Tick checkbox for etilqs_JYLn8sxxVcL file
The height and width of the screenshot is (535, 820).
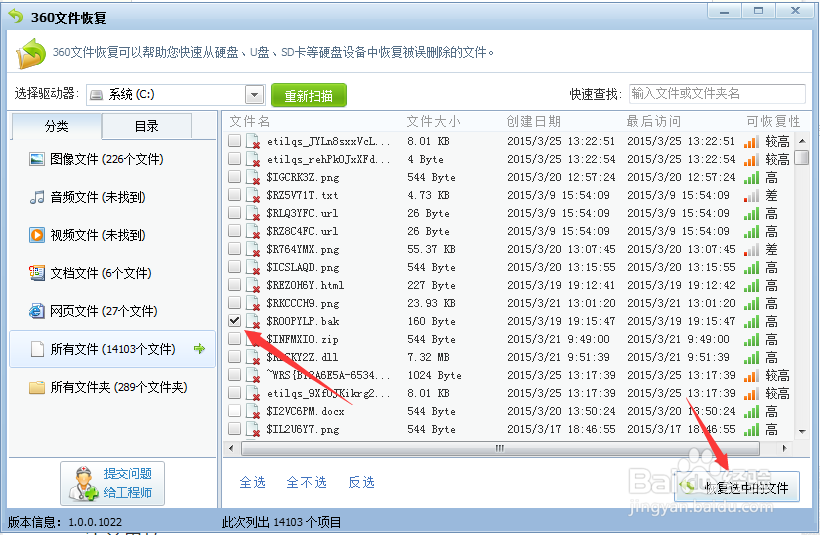234,141
